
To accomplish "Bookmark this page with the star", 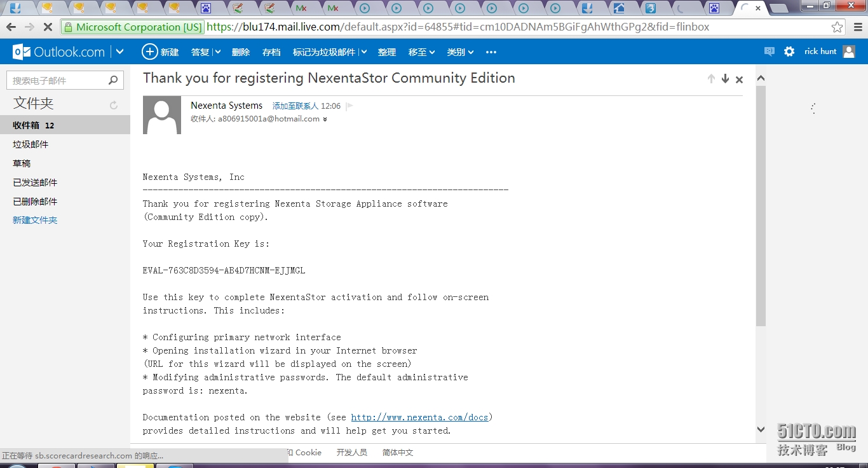I will coord(837,27).
